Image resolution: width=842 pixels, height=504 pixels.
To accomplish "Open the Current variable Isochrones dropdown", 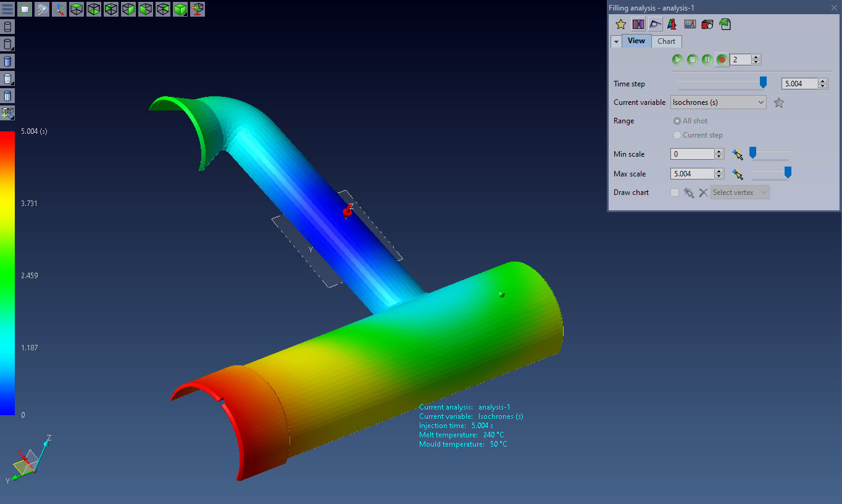I will 718,102.
